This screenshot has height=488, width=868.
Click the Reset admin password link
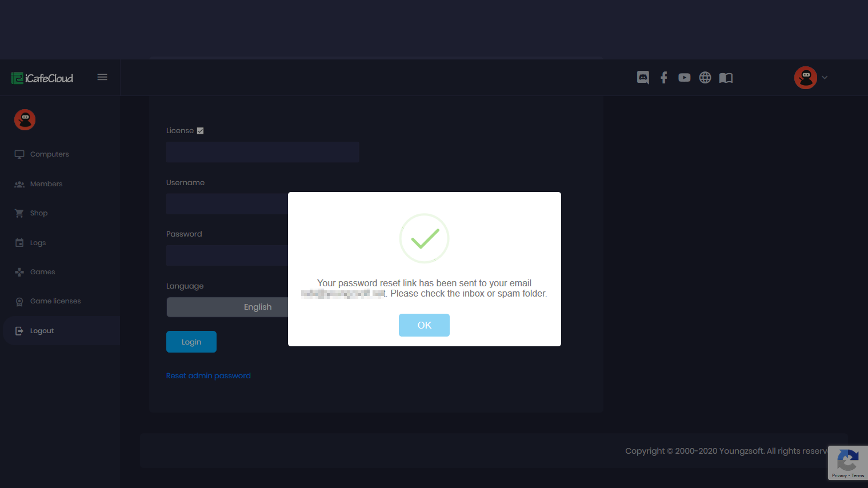tap(209, 376)
